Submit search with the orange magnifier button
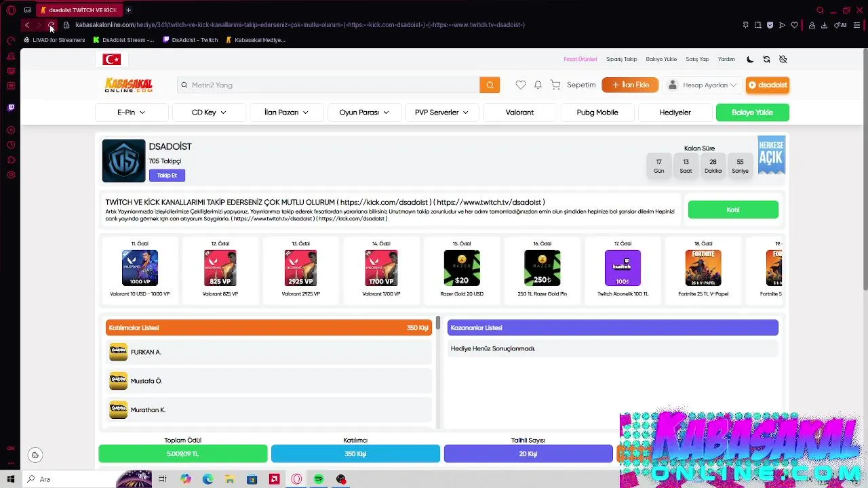This screenshot has height=488, width=868. click(490, 85)
